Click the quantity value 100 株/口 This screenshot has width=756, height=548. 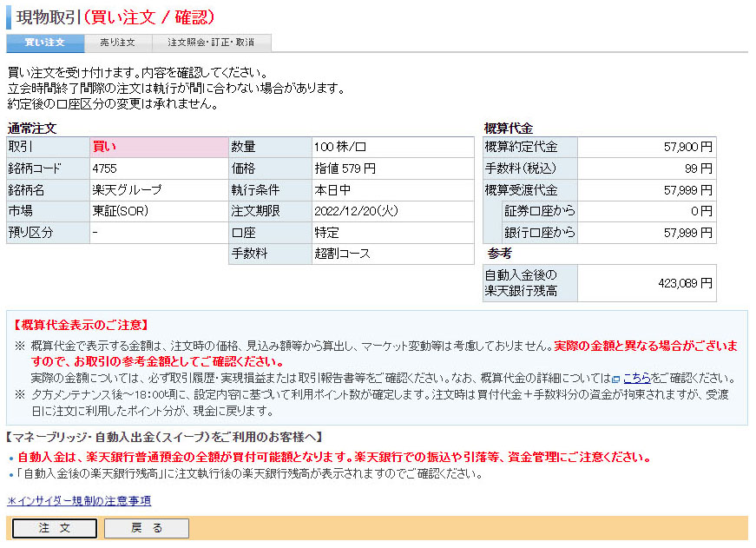point(340,147)
